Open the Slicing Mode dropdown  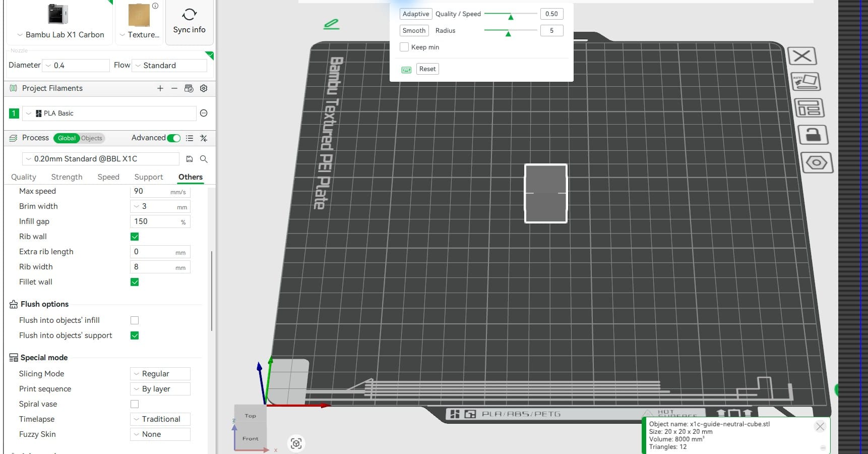coord(160,374)
